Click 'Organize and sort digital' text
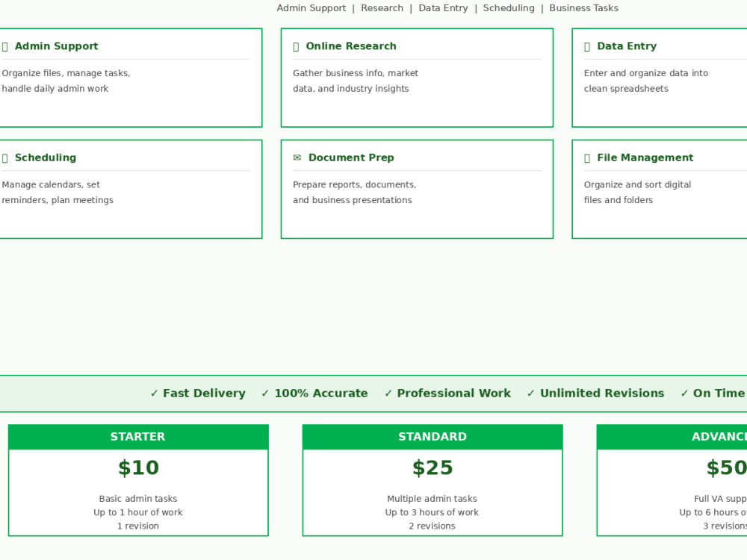The width and height of the screenshot is (747, 560). point(637,184)
